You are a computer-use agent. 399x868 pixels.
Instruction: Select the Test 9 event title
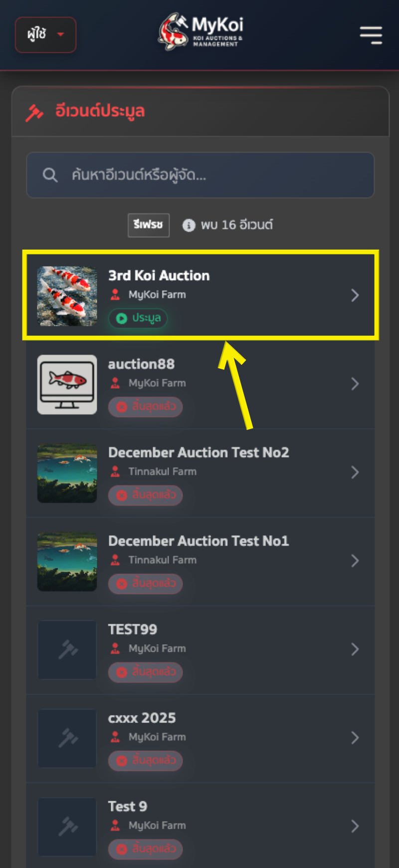pyautogui.click(x=128, y=806)
